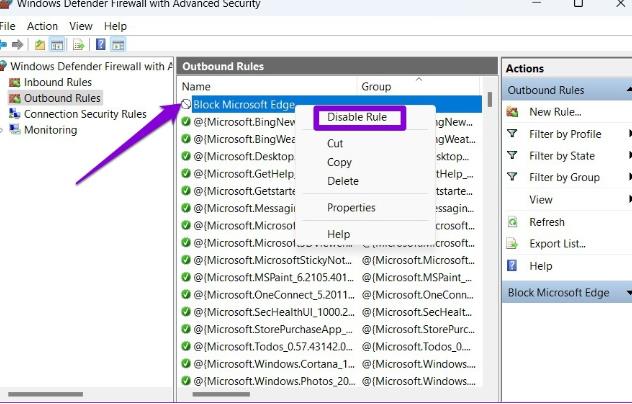Click the Monitoring tree icon

coord(15,129)
